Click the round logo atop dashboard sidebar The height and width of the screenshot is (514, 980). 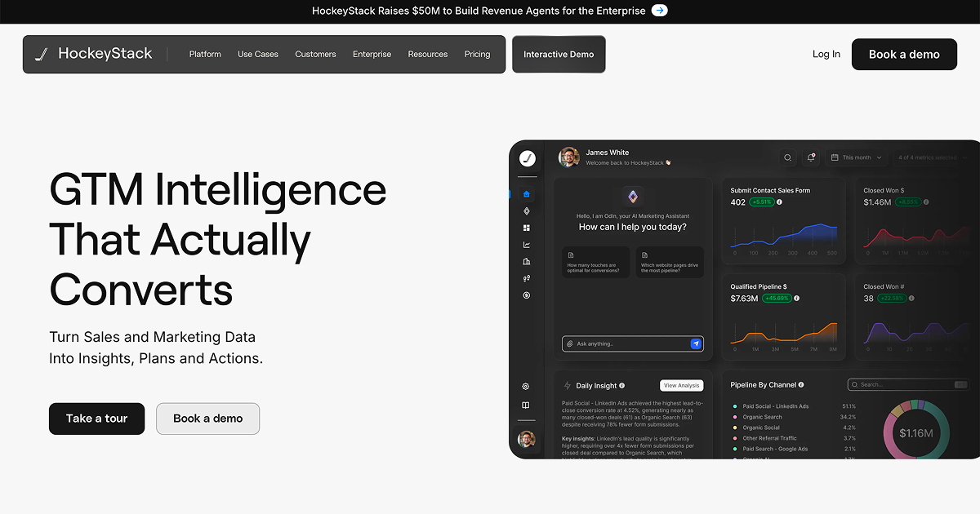(528, 158)
